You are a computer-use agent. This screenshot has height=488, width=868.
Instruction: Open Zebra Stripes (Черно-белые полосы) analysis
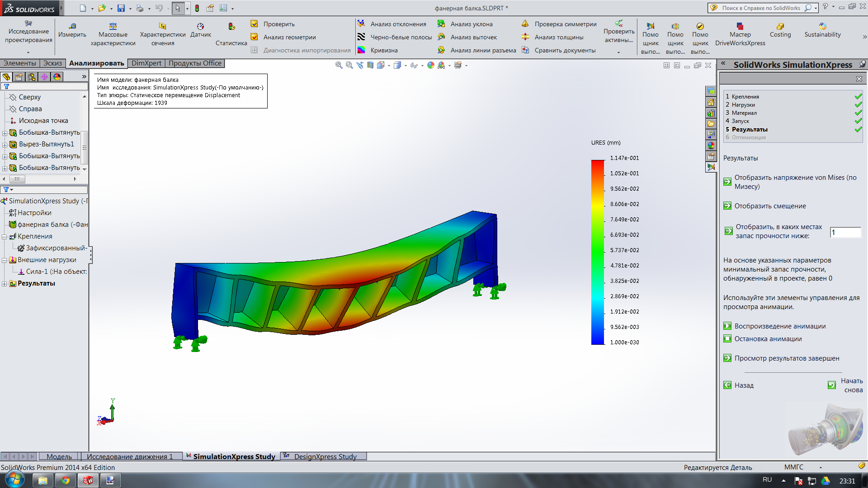tap(361, 37)
